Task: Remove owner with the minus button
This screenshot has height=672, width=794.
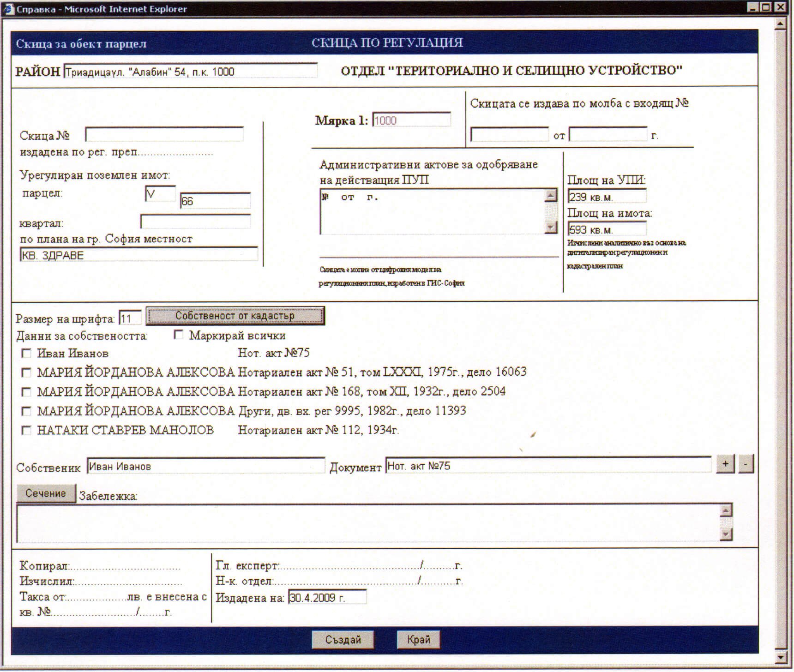Action: click(x=746, y=464)
